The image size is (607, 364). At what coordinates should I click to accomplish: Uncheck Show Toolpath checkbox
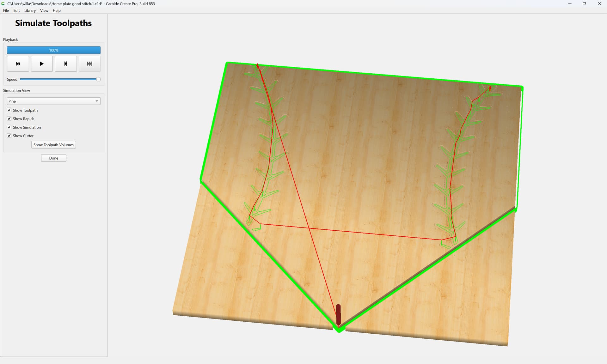[x=9, y=110]
